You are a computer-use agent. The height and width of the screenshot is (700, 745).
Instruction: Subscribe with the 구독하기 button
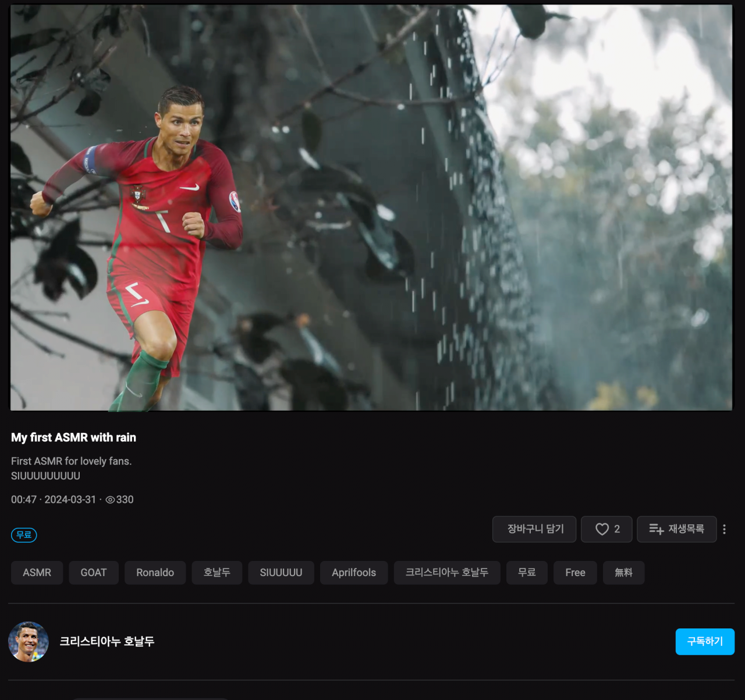point(705,641)
